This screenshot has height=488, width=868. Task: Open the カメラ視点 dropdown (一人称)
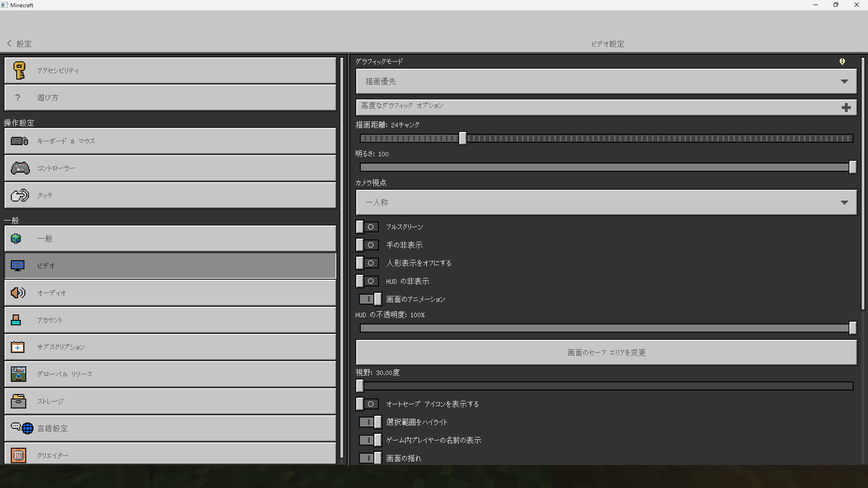(606, 202)
